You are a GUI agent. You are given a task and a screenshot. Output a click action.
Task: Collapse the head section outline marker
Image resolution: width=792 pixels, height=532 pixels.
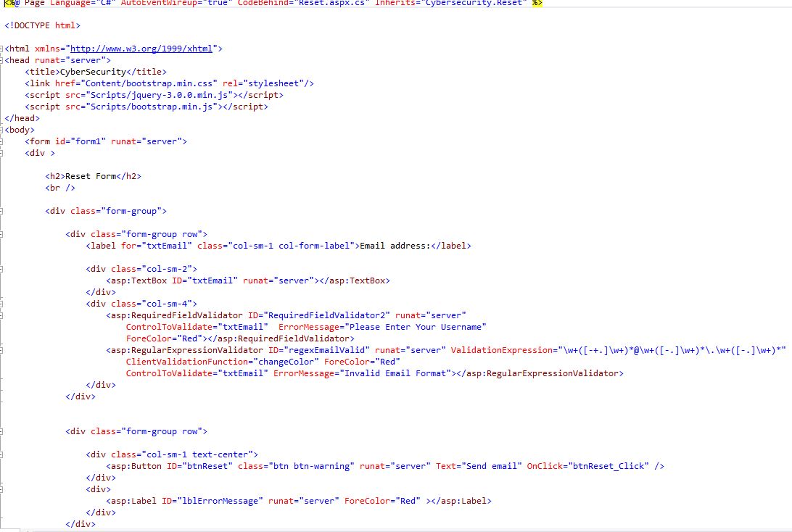pos(2,60)
